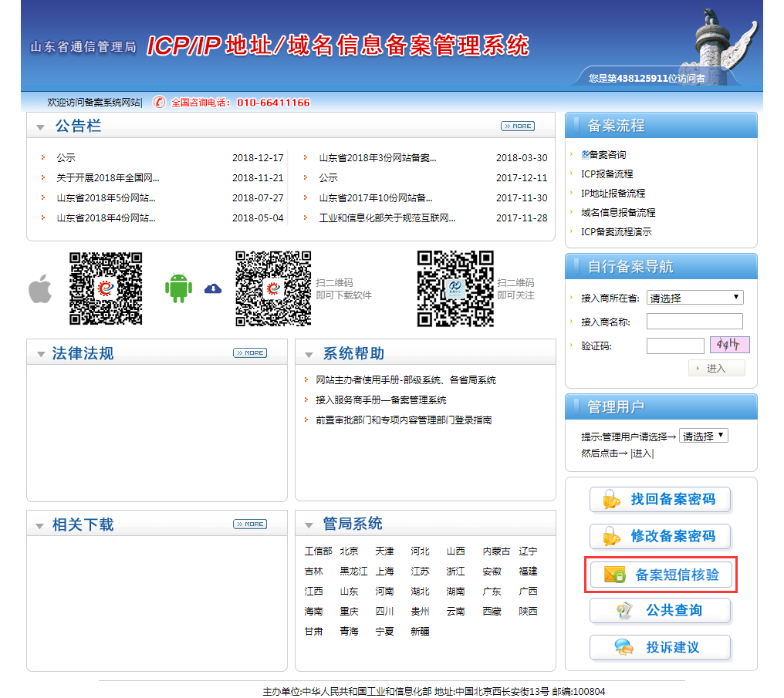Click the green Android robot icon
The height and width of the screenshot is (698, 784).
pos(178,288)
